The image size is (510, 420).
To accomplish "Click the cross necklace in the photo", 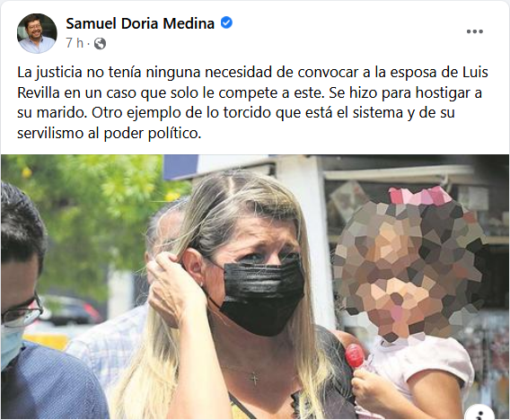I will [x=254, y=379].
